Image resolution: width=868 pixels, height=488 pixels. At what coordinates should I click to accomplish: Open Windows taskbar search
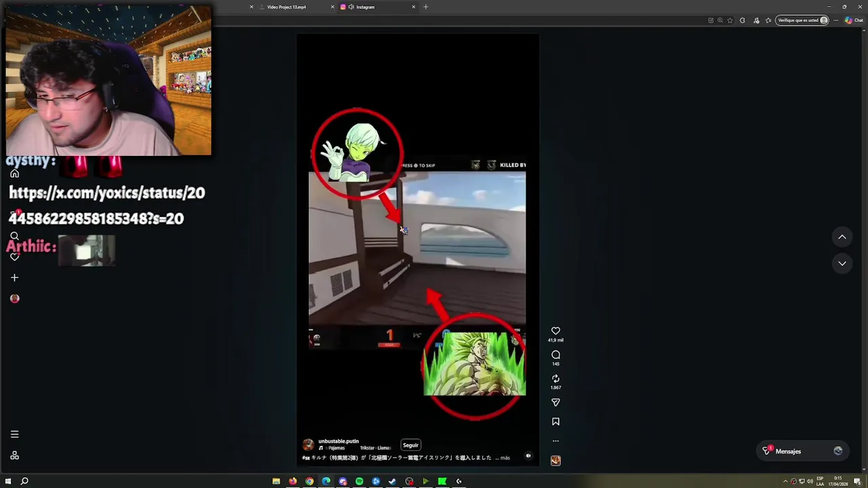click(x=24, y=481)
